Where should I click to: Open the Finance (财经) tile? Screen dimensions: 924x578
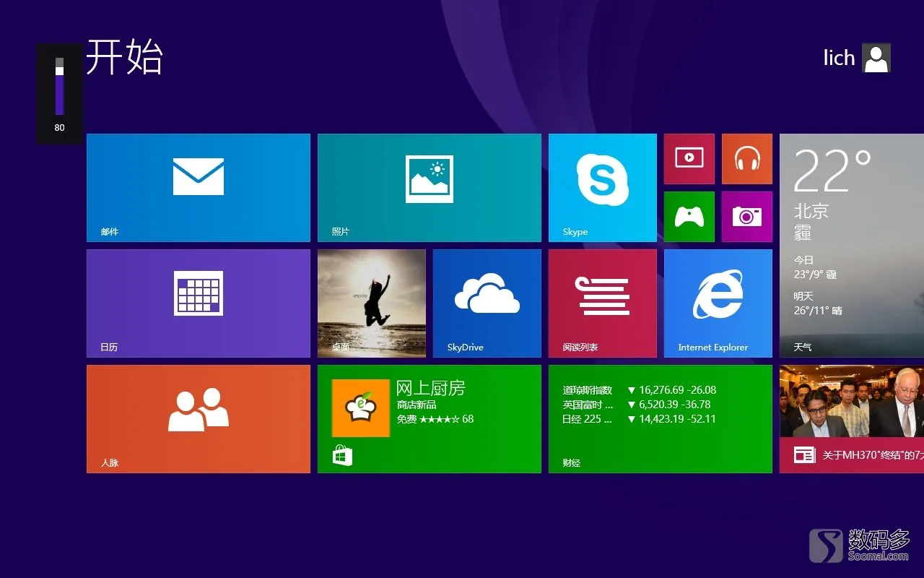click(x=661, y=419)
